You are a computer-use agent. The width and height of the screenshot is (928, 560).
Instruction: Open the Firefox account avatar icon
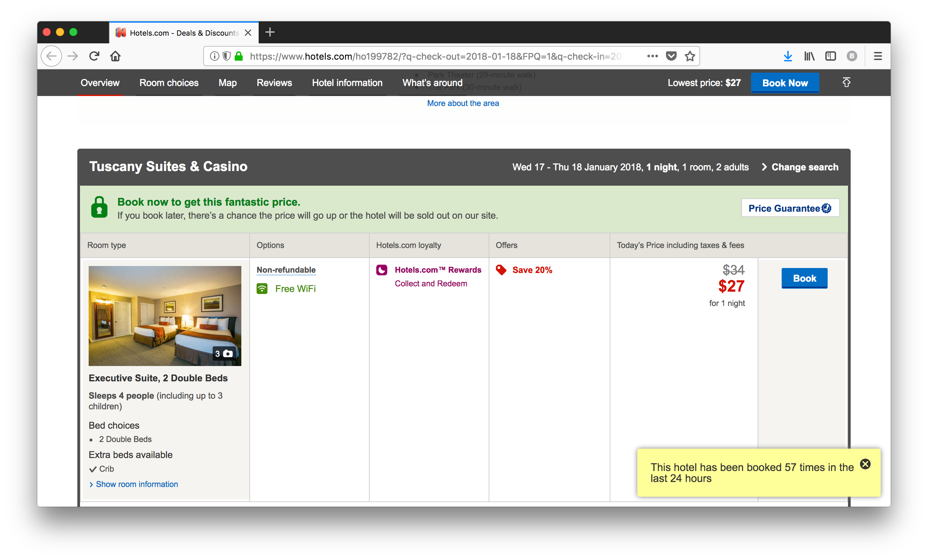coord(852,56)
